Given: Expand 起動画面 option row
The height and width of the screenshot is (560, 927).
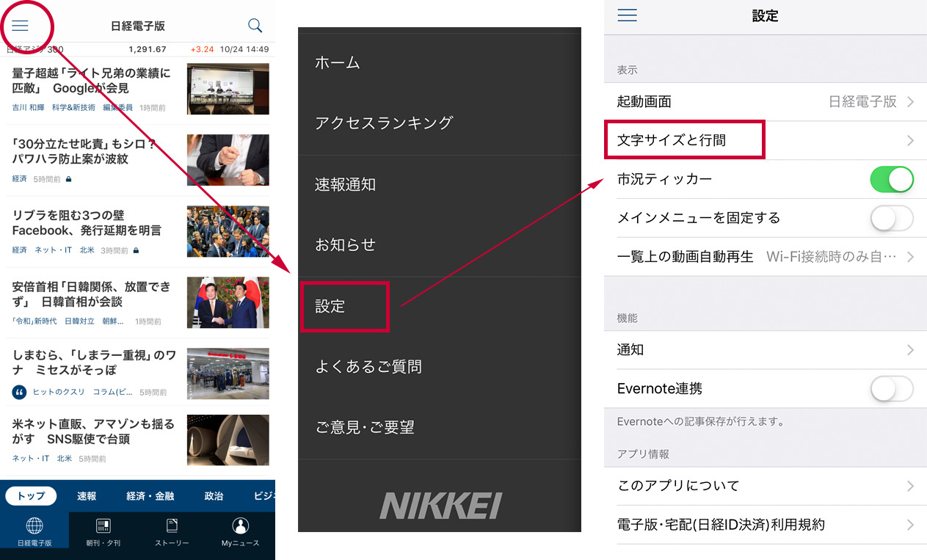Looking at the screenshot, I should pyautogui.click(x=765, y=102).
